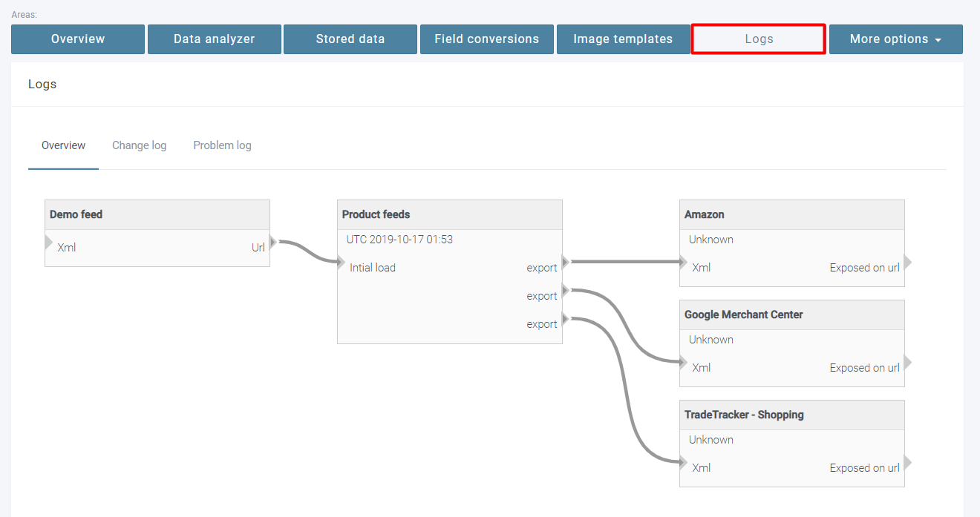Select the TradeTracker - Shopping node header

792,415
